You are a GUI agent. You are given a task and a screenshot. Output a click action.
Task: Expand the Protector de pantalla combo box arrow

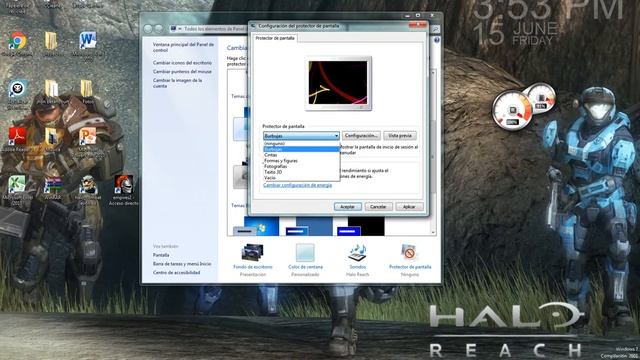(336, 136)
